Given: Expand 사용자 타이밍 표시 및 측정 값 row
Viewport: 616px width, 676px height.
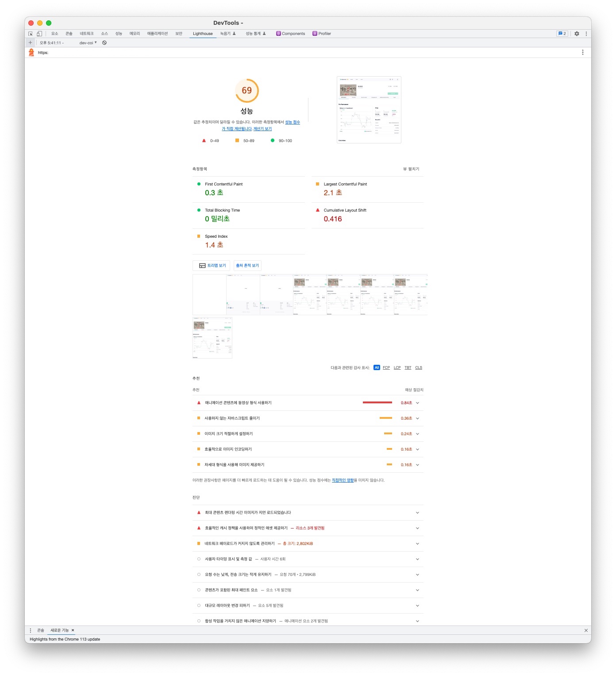Looking at the screenshot, I should click(x=308, y=559).
